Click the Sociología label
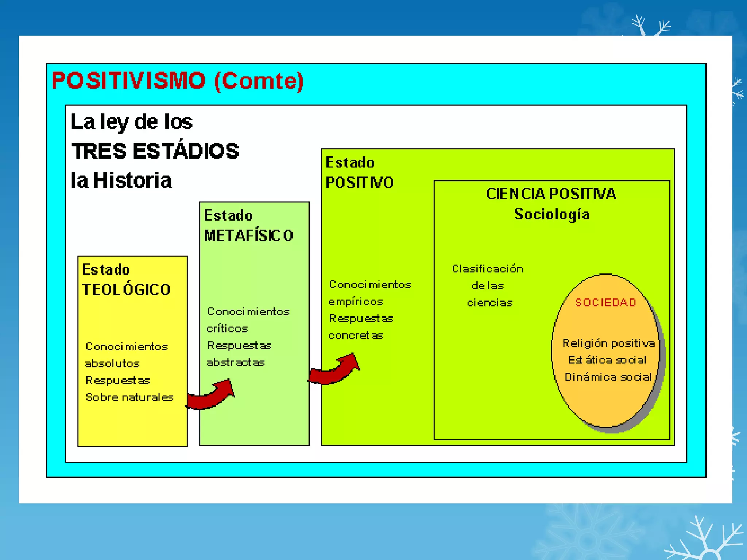Image resolution: width=747 pixels, height=560 pixels. coord(552,214)
